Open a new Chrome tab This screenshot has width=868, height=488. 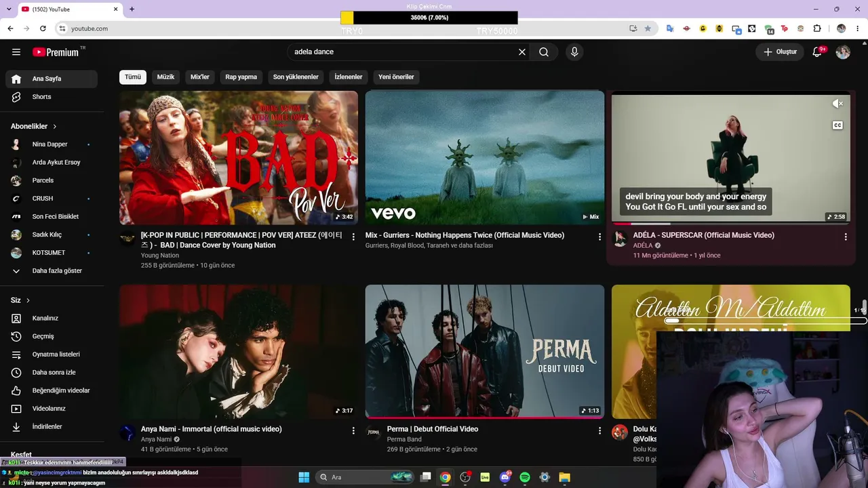click(132, 9)
